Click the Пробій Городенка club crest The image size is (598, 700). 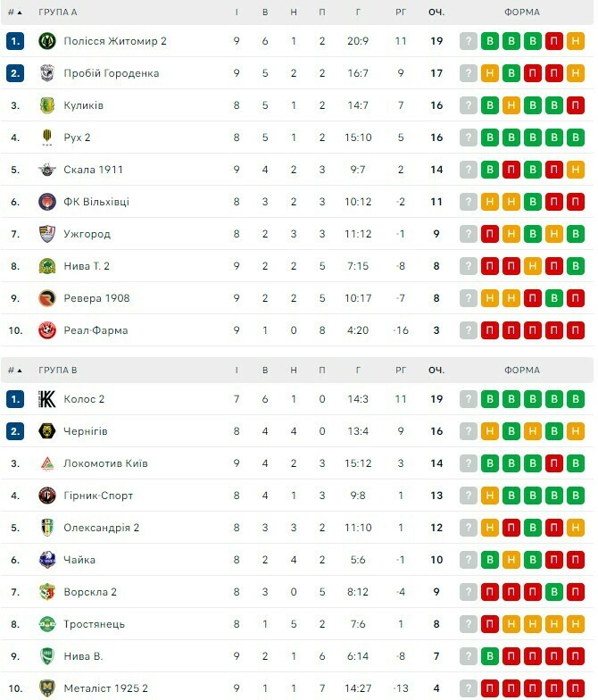pos(47,73)
